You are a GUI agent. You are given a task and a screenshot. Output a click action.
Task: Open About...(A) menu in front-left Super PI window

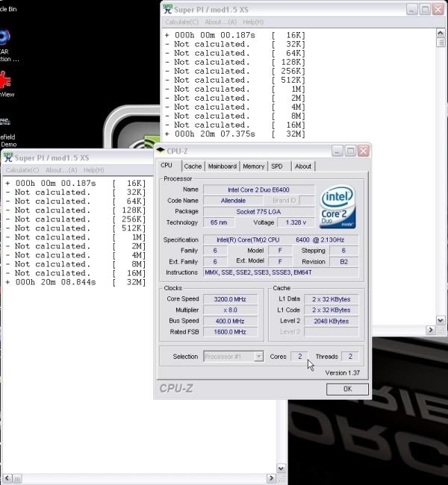61,170
